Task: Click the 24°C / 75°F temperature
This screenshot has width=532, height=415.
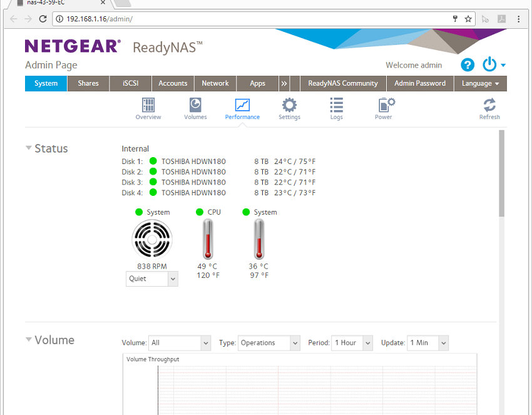Action: click(295, 161)
